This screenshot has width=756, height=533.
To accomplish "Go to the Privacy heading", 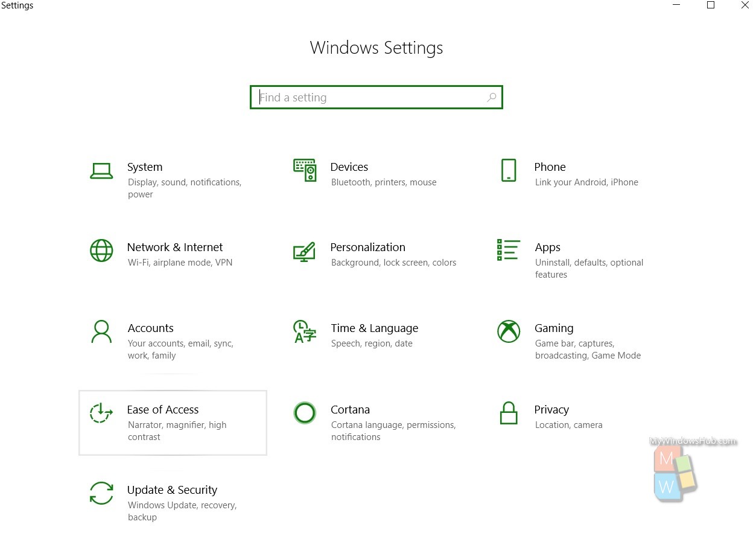I will (x=551, y=410).
